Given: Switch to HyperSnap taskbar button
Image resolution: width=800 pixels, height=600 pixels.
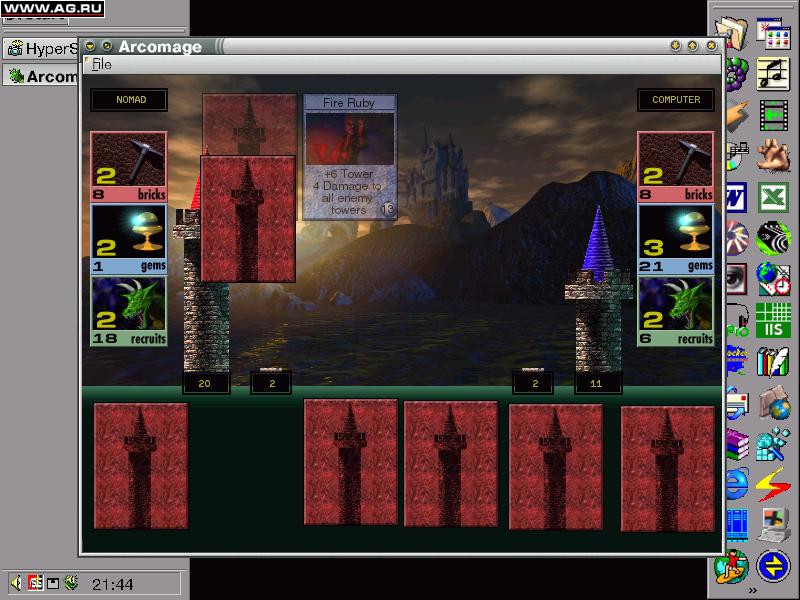Looking at the screenshot, I should click(42, 49).
